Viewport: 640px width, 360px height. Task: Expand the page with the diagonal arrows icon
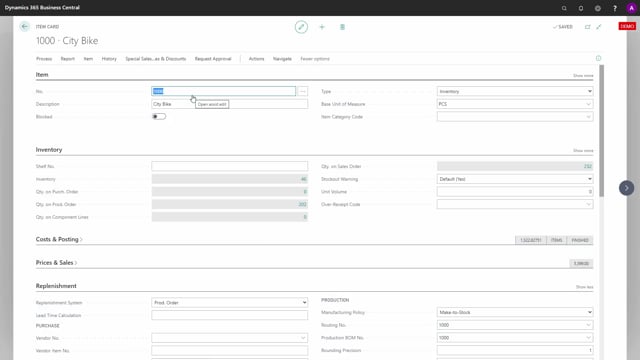pyautogui.click(x=599, y=27)
